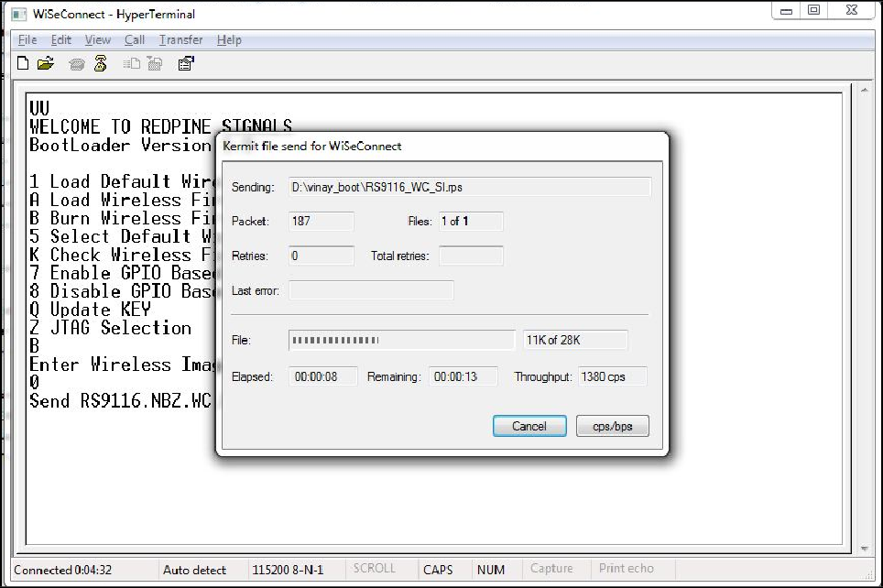Select the Call icon on the toolbar
Image resolution: width=883 pixels, height=588 pixels.
point(76,63)
